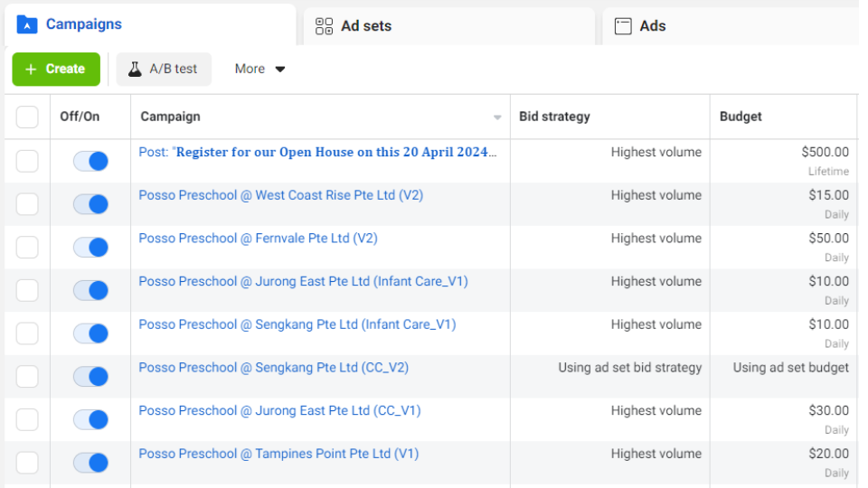Click the green Create button
This screenshot has width=868, height=488.
(x=56, y=70)
